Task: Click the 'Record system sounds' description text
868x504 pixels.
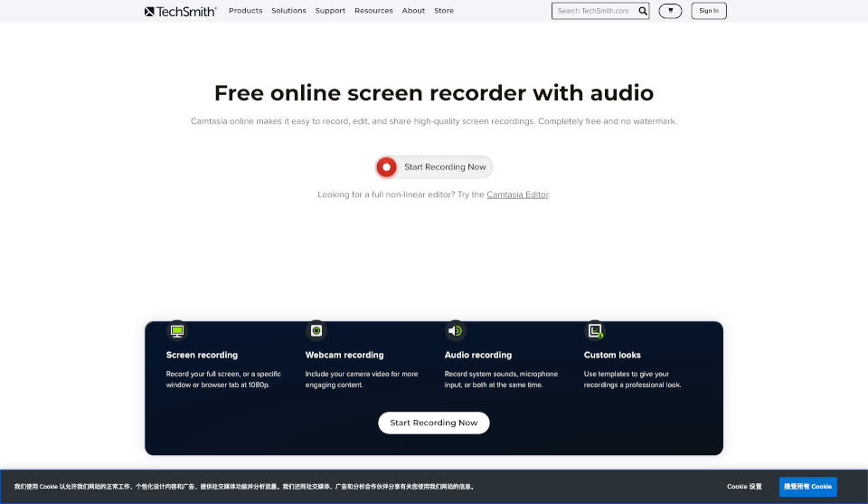Action: (x=501, y=379)
